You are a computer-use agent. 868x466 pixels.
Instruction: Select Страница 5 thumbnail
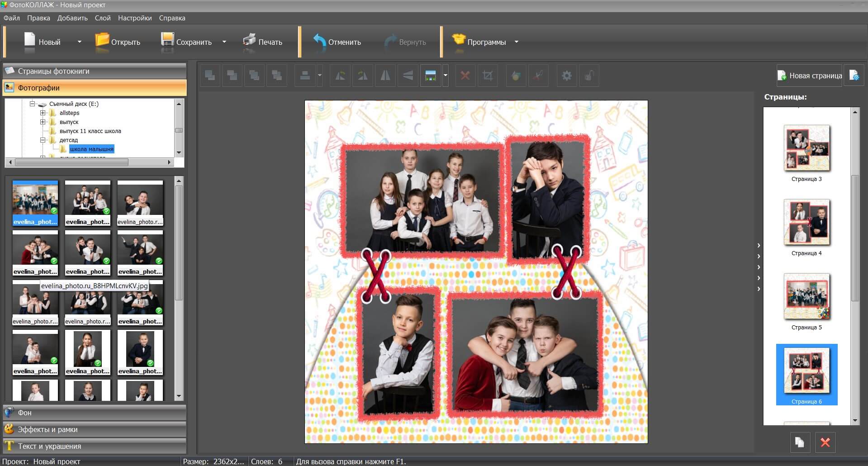pos(807,297)
